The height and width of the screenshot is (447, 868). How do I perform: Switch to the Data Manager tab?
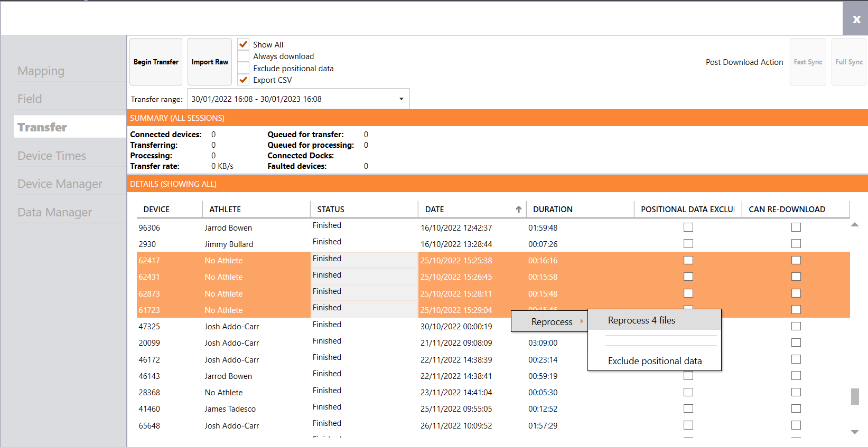54,212
